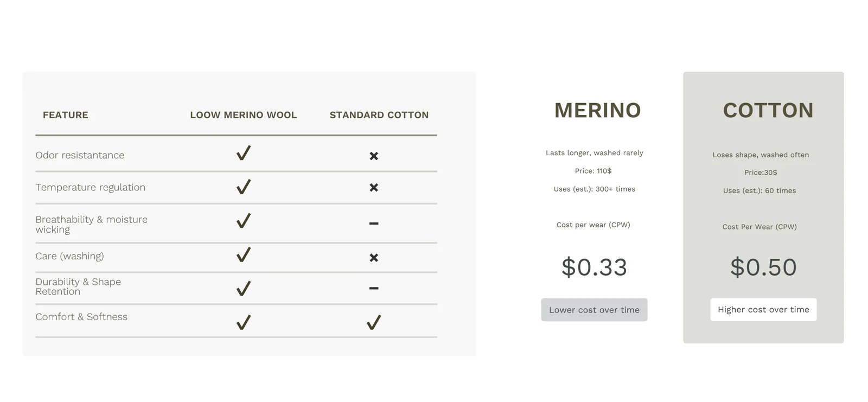The height and width of the screenshot is (402, 868).
Task: Select the LOOW MERINO WOOL column header
Action: point(244,115)
